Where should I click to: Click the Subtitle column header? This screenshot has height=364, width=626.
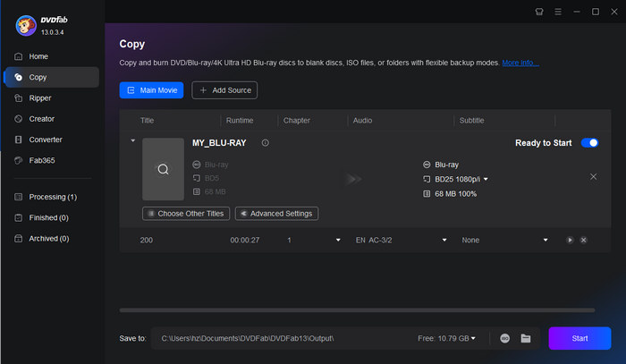pos(471,120)
